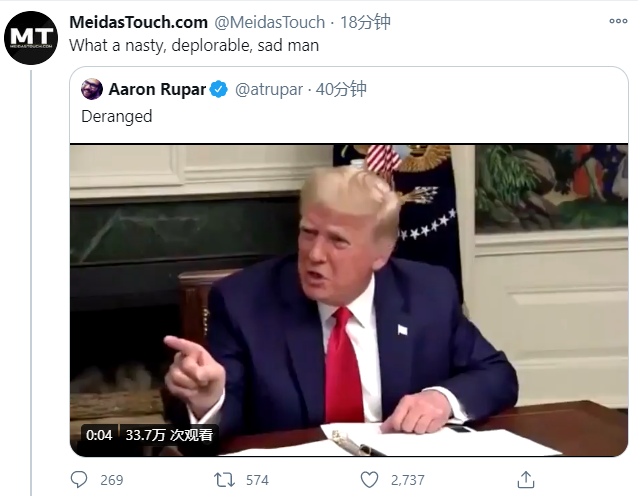Open MeidasTouch.com display name
This screenshot has width=638, height=496.
click(138, 22)
